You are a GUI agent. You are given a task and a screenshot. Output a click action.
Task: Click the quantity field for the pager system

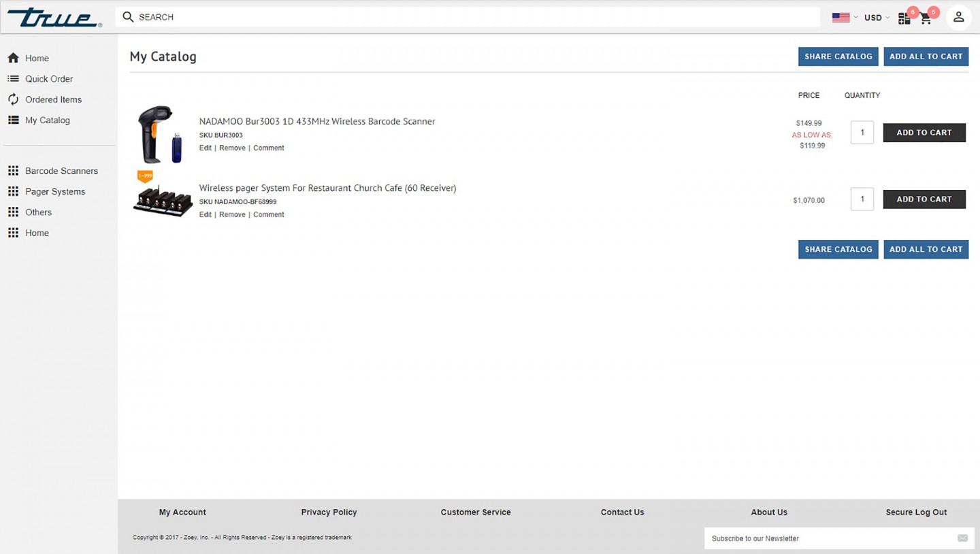click(862, 199)
